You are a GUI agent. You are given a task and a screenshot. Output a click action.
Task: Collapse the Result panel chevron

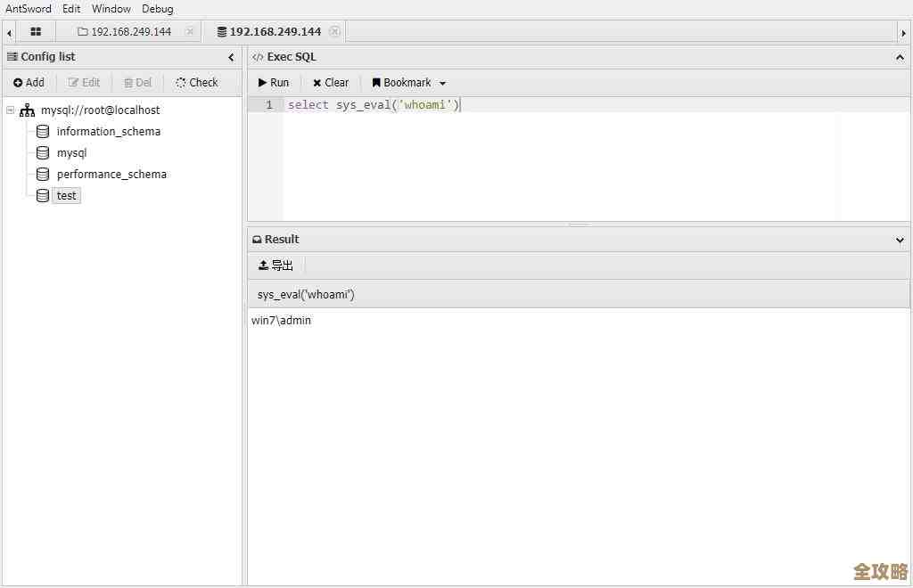pyautogui.click(x=900, y=239)
